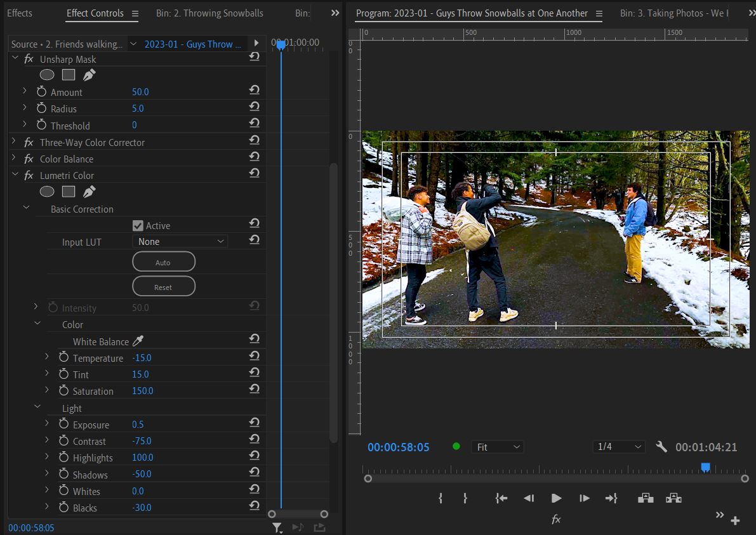
Task: Expand the Three-Way Color Corrector effect
Action: click(x=13, y=142)
